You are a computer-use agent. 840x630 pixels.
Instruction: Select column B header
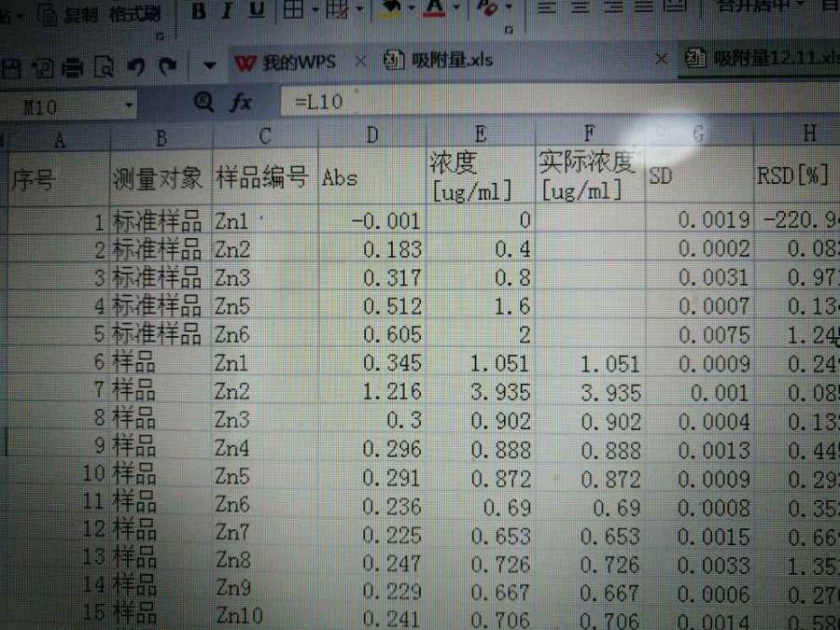tap(161, 138)
